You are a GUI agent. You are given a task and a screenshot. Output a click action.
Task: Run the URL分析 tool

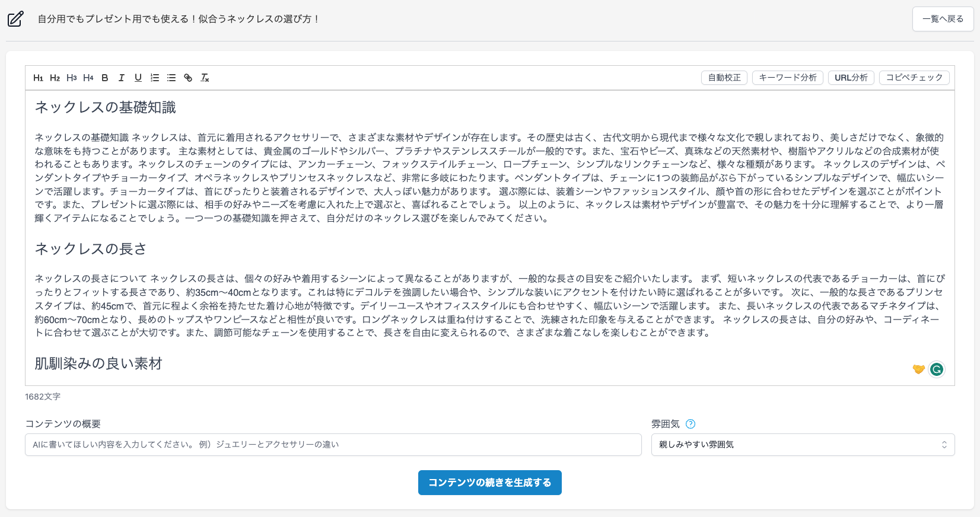click(x=851, y=78)
